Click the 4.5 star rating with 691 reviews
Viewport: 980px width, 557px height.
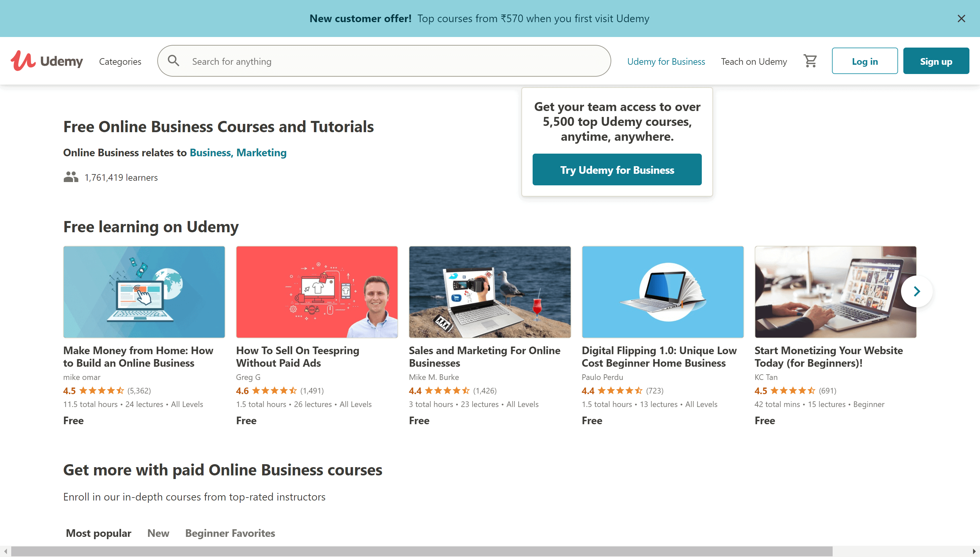(x=796, y=390)
